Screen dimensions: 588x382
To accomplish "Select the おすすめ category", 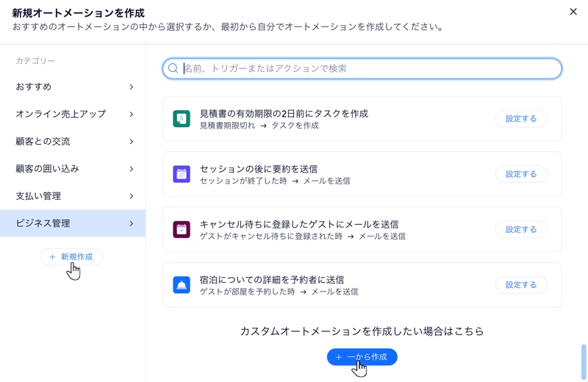I will coord(73,87).
